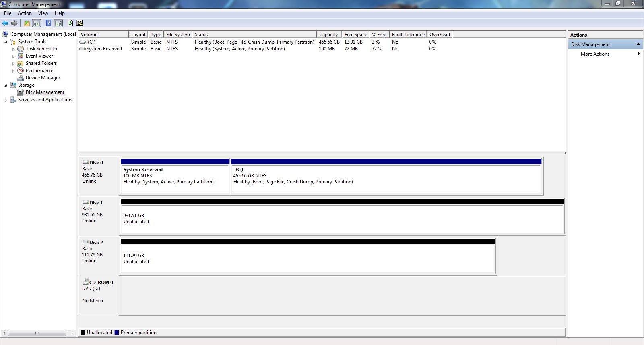The image size is (644, 345).
Task: Sort by the Volume column header
Action: point(103,35)
